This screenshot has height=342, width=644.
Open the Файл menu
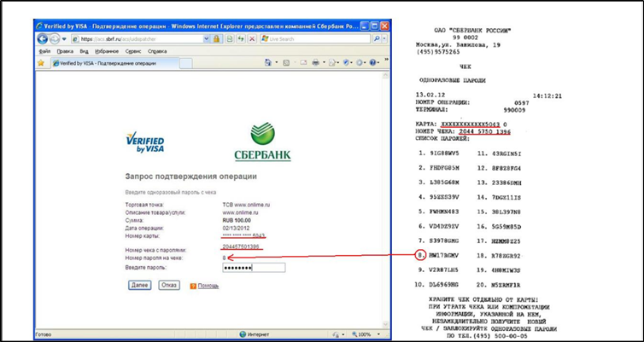44,51
